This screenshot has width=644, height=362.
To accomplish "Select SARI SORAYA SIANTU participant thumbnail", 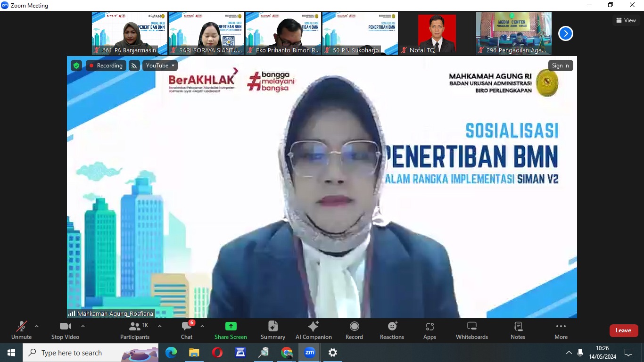I will 206,33.
